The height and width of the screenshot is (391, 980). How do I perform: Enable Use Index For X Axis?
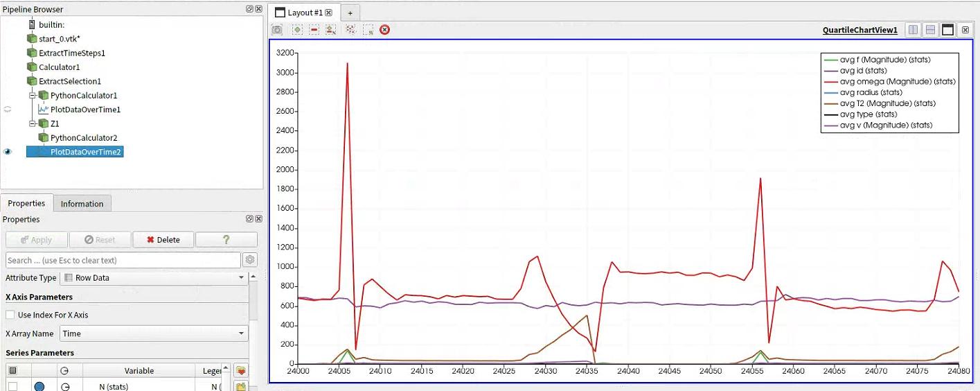tap(10, 315)
